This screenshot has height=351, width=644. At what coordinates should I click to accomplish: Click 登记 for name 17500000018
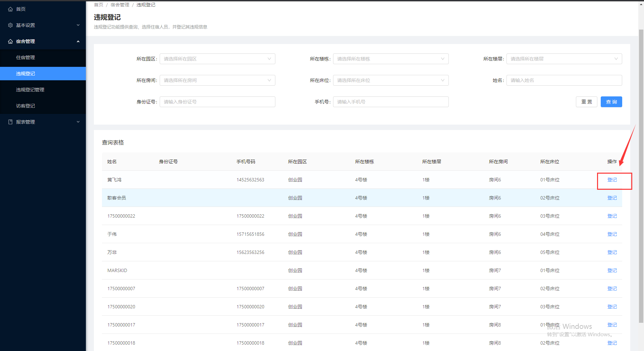click(x=612, y=343)
